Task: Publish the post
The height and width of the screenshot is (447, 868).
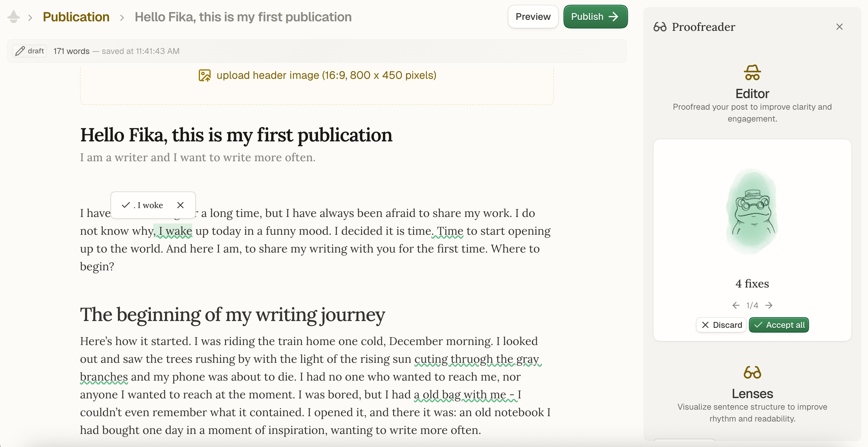Action: [x=595, y=16]
